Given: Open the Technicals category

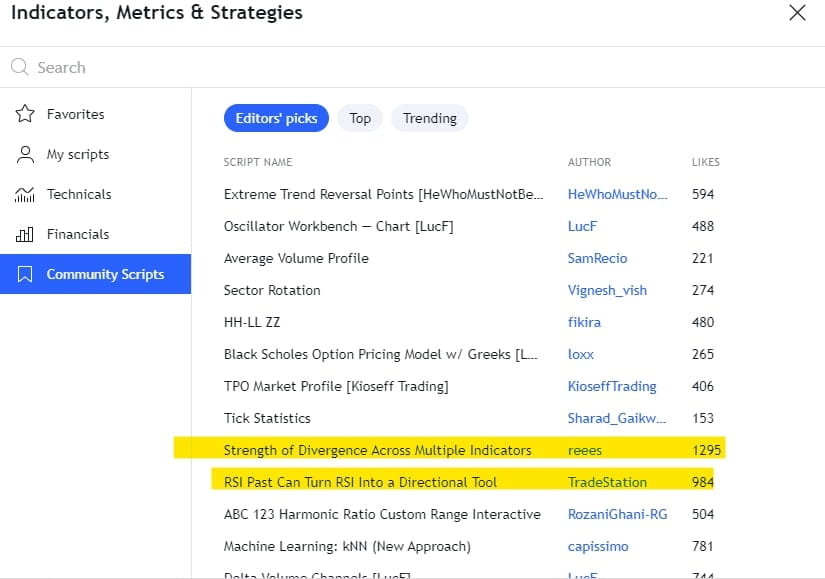Looking at the screenshot, I should pyautogui.click(x=79, y=194).
